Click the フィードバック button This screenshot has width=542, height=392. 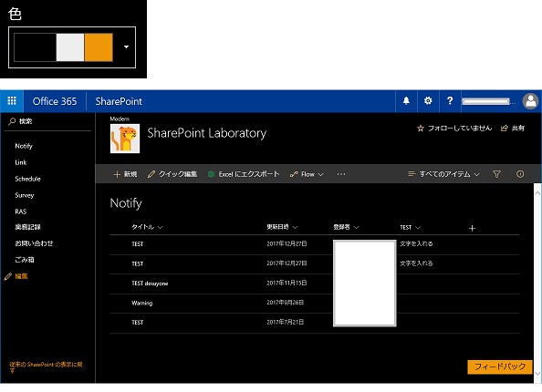tap(499, 366)
